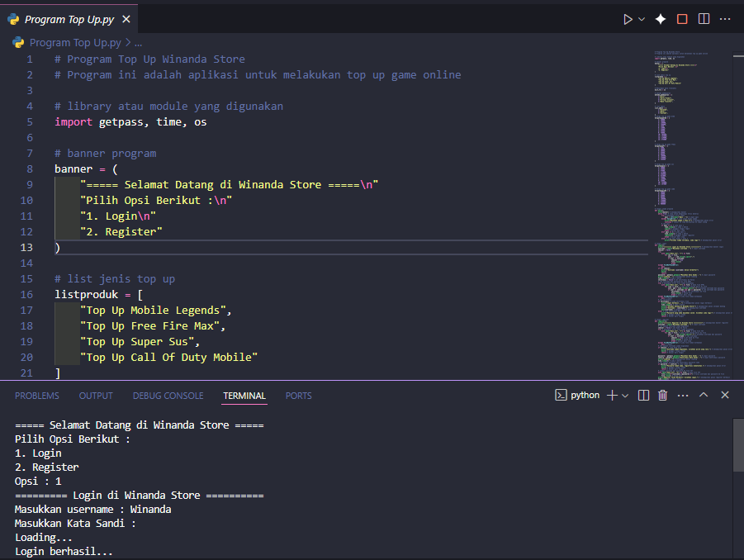Click comment "# banner program"
Image resolution: width=744 pixels, height=560 pixels.
coord(106,154)
